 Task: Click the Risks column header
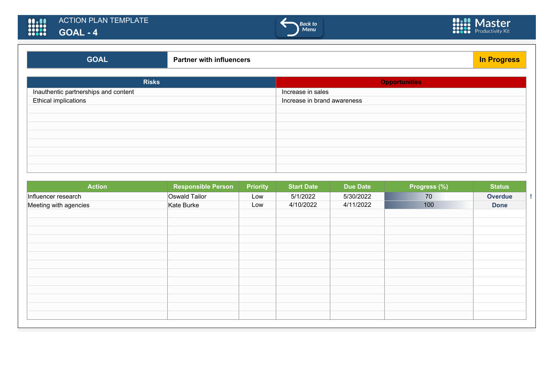(x=152, y=82)
